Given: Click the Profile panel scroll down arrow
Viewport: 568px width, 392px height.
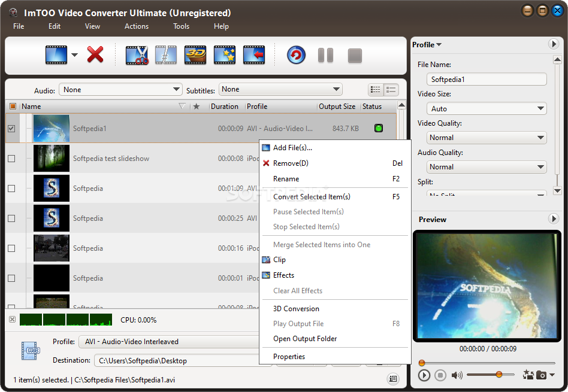Looking at the screenshot, I should (x=557, y=191).
